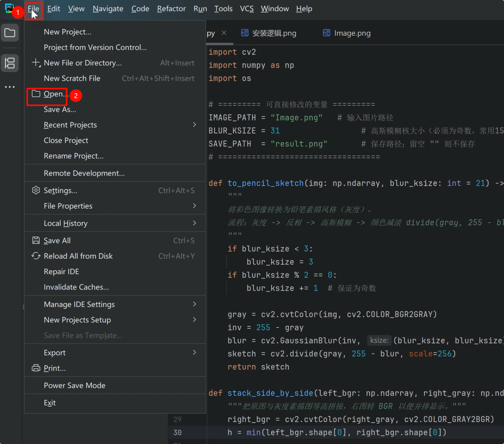Select Close Project entry

pos(115,140)
